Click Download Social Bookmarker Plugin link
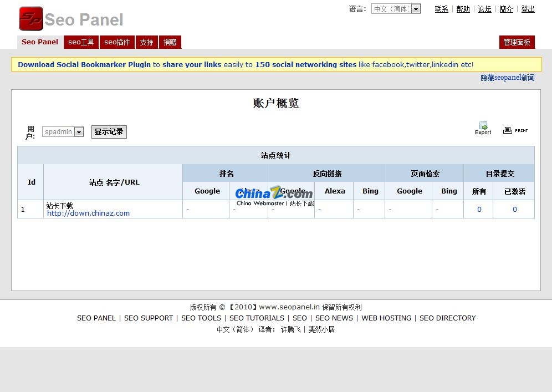The image size is (552, 392). [x=84, y=64]
